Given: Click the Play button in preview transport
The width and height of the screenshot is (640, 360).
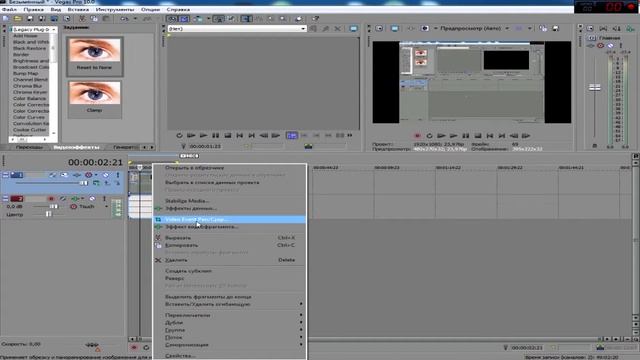Looking at the screenshot, I should coord(453,136).
